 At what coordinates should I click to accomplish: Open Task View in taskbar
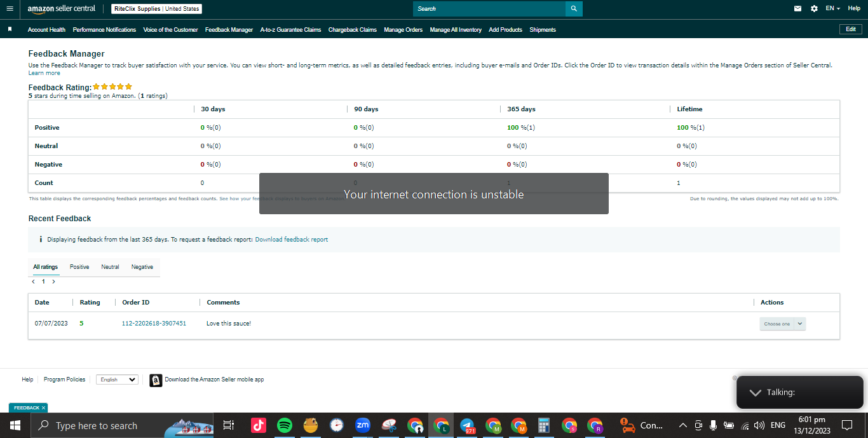tap(229, 425)
